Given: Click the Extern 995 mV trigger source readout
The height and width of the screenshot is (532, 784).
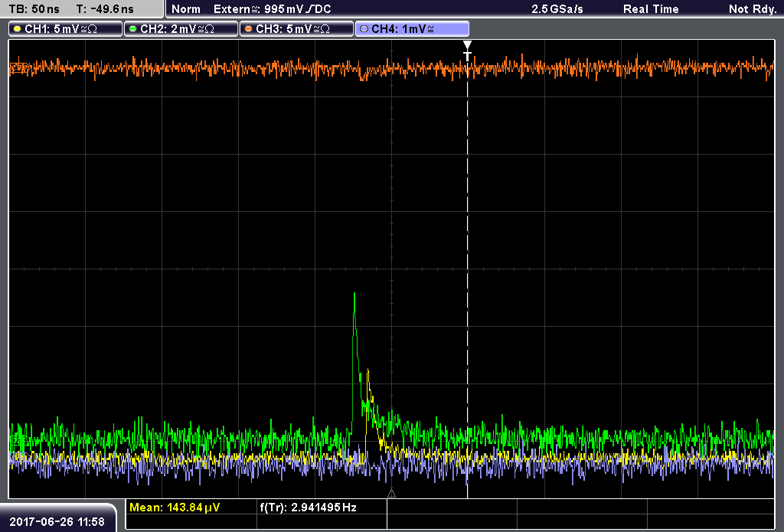Looking at the screenshot, I should pyautogui.click(x=272, y=9).
